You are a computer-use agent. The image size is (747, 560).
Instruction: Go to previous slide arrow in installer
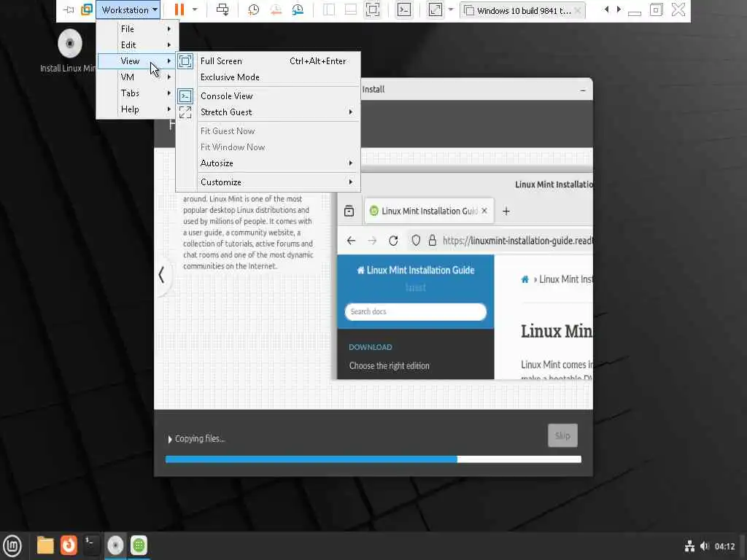pos(161,275)
